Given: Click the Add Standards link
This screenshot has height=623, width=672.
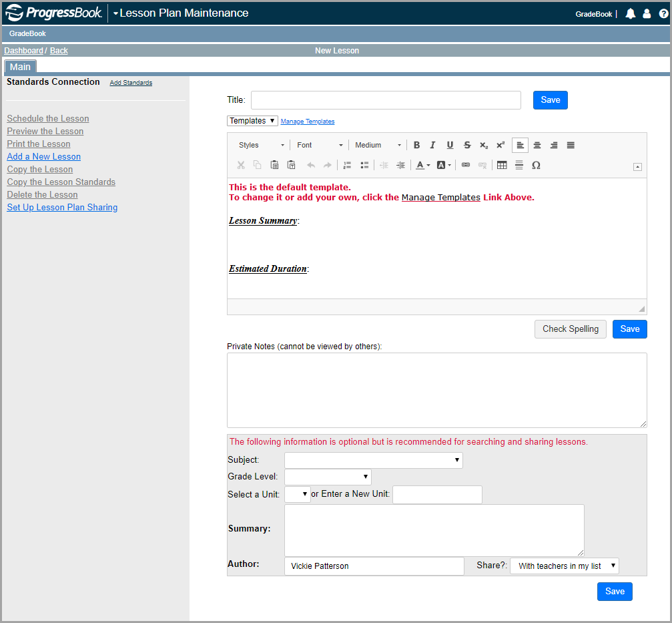Looking at the screenshot, I should 131,82.
